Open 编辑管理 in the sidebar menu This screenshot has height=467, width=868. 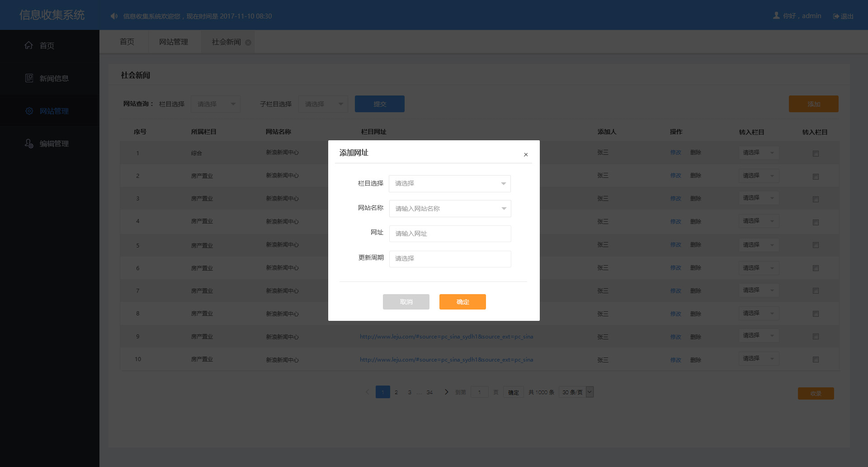tap(50, 143)
